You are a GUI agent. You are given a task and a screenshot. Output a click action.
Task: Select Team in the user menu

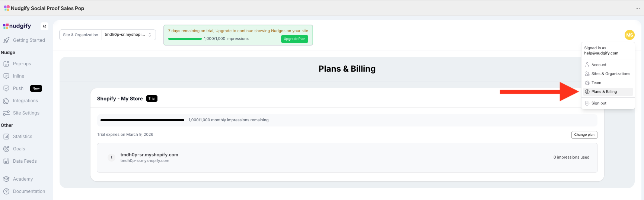(x=608, y=83)
